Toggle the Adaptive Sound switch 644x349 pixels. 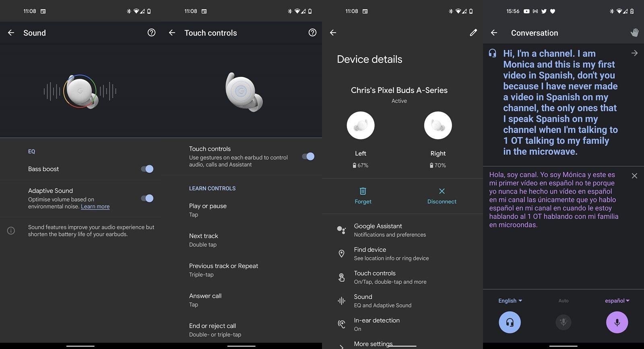pos(147,198)
